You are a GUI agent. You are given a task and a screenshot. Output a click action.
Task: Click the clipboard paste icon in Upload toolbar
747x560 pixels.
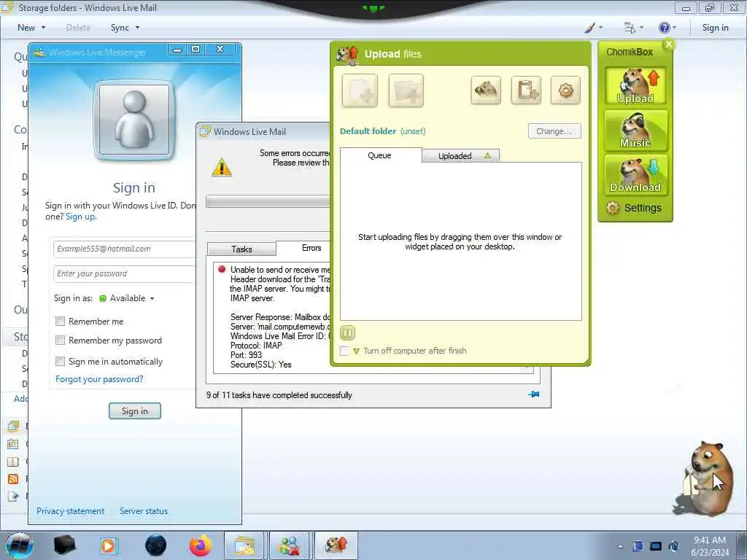526,90
